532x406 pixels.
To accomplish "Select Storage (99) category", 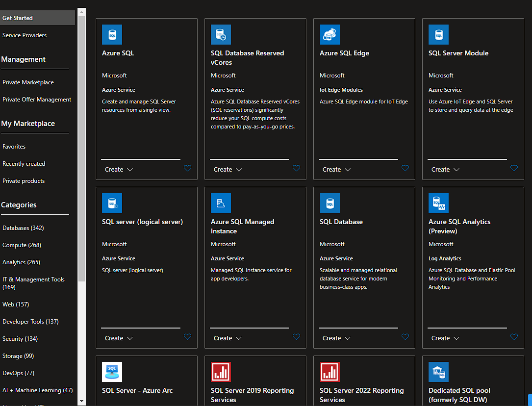I will [18, 356].
